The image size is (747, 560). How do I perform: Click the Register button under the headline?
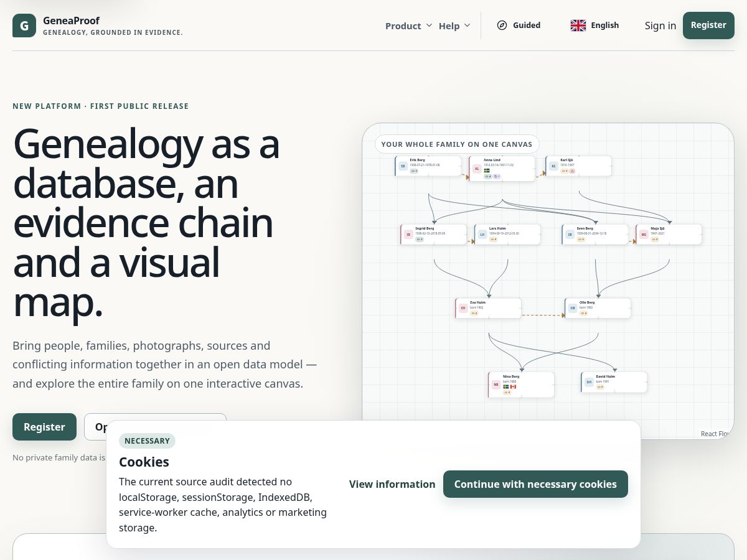(x=44, y=427)
